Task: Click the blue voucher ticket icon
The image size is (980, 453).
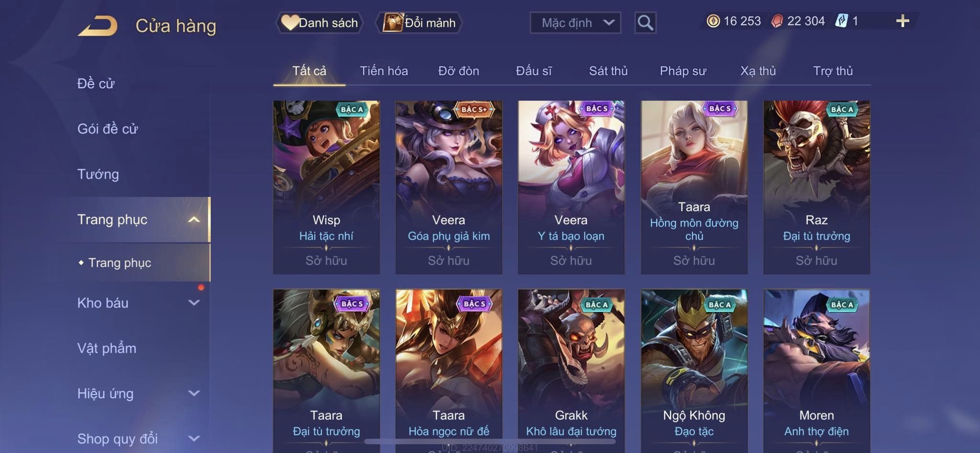Action: (x=841, y=21)
